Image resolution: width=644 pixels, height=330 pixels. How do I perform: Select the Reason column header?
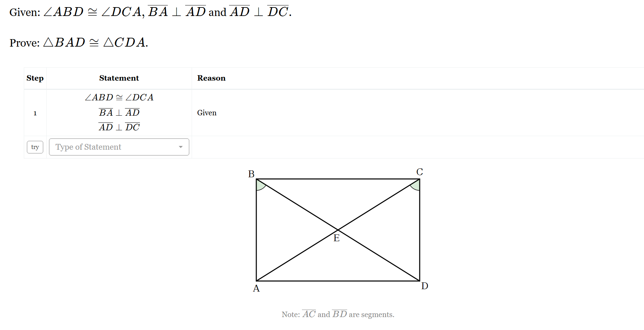(x=211, y=78)
